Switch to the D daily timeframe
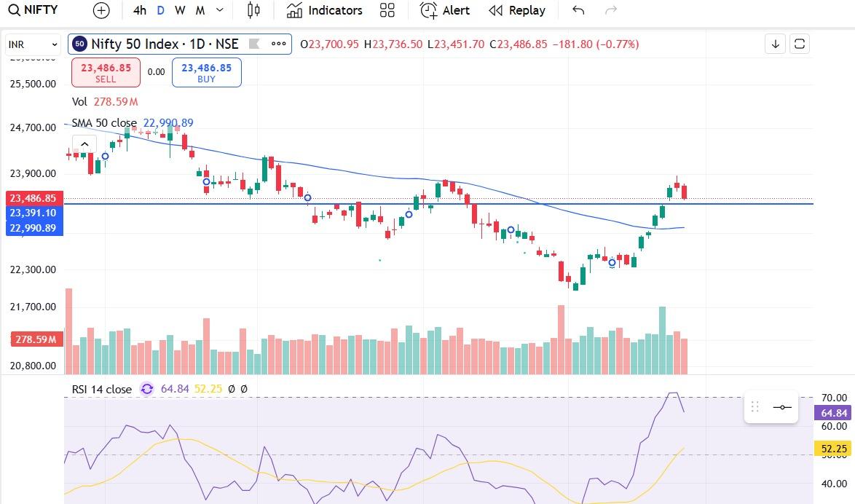The height and width of the screenshot is (504, 855). [x=160, y=10]
